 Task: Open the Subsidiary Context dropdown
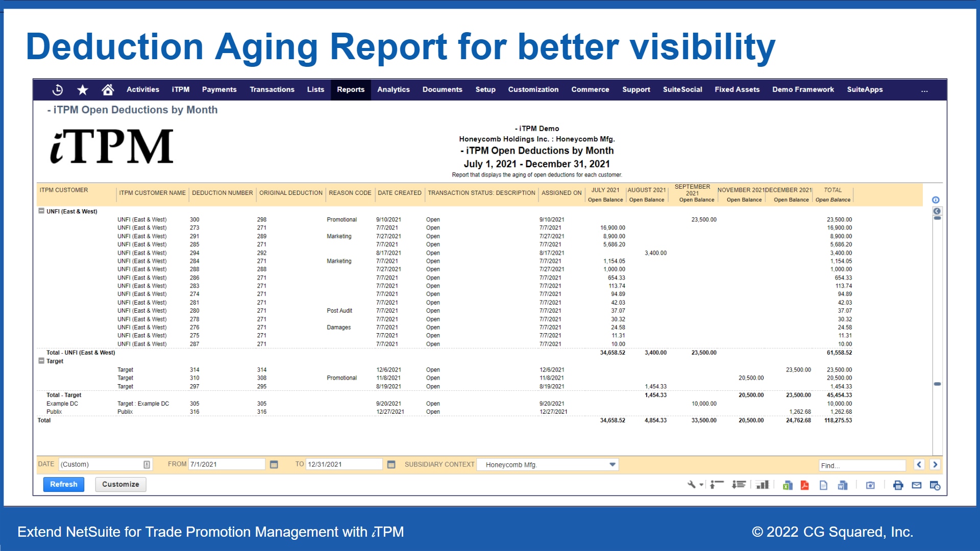[x=612, y=464]
